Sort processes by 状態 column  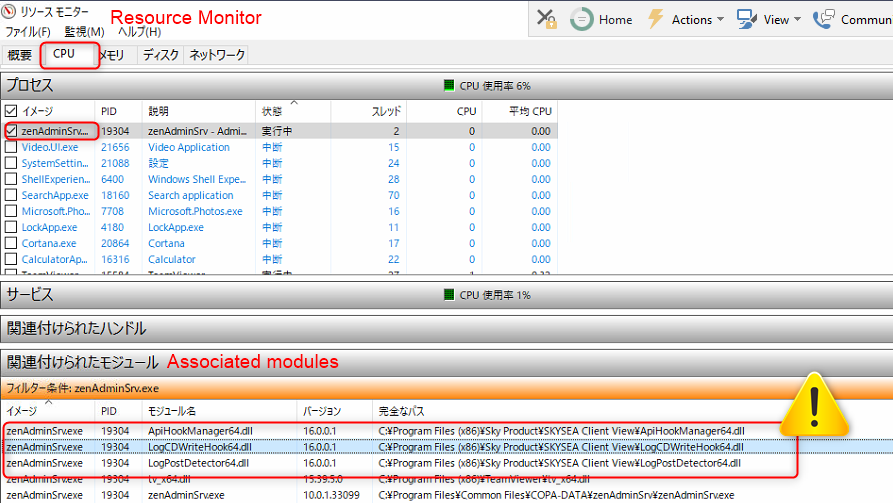(293, 111)
